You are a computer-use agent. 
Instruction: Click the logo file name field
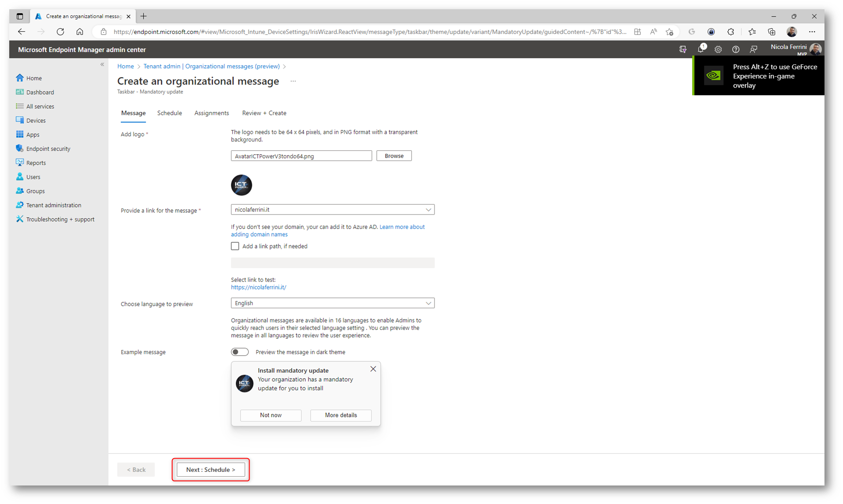(x=301, y=156)
